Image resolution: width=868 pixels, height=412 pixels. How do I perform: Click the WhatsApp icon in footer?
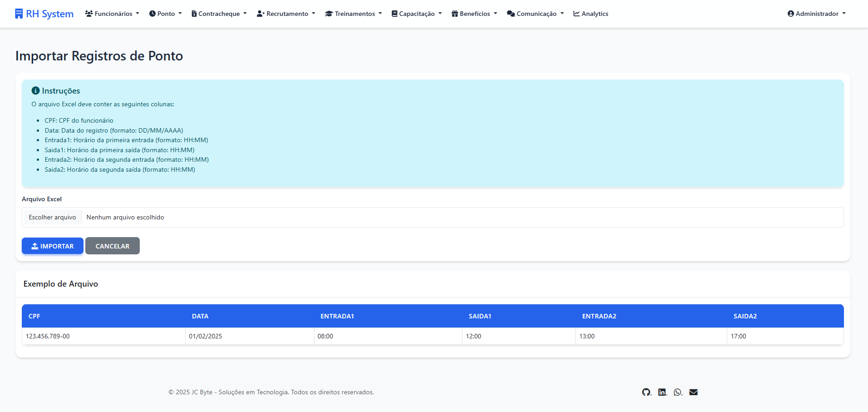(677, 392)
